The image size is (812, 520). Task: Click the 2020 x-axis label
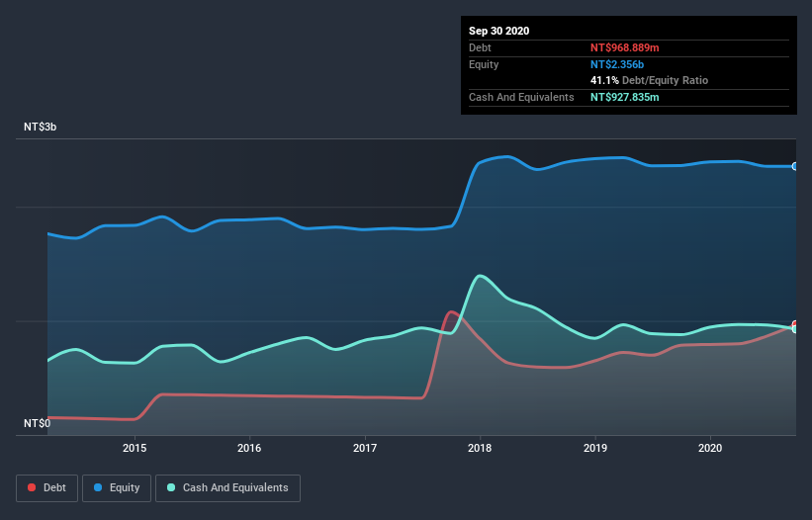[710, 448]
